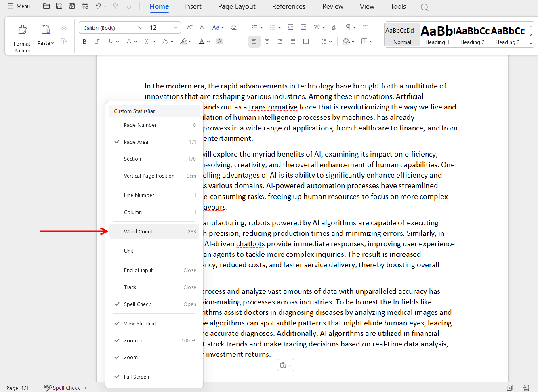Viewport: 538px width, 392px height.
Task: Switch to the Insert tab
Action: point(193,7)
